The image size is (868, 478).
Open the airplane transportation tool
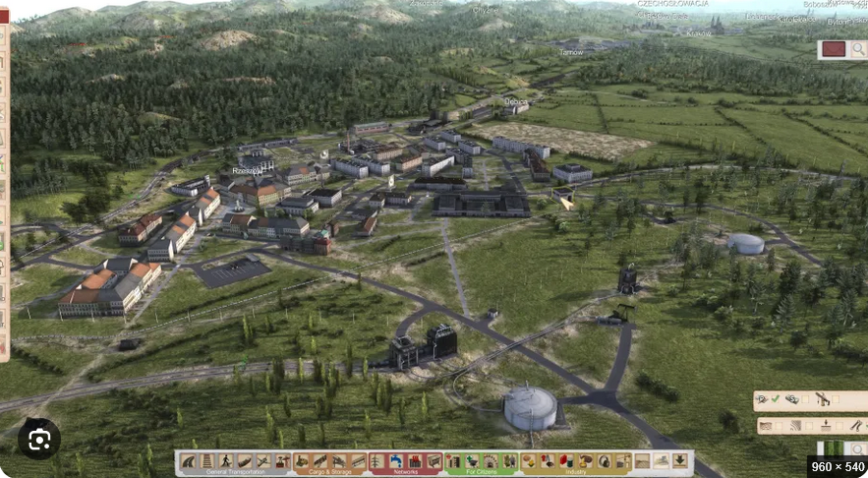click(263, 461)
